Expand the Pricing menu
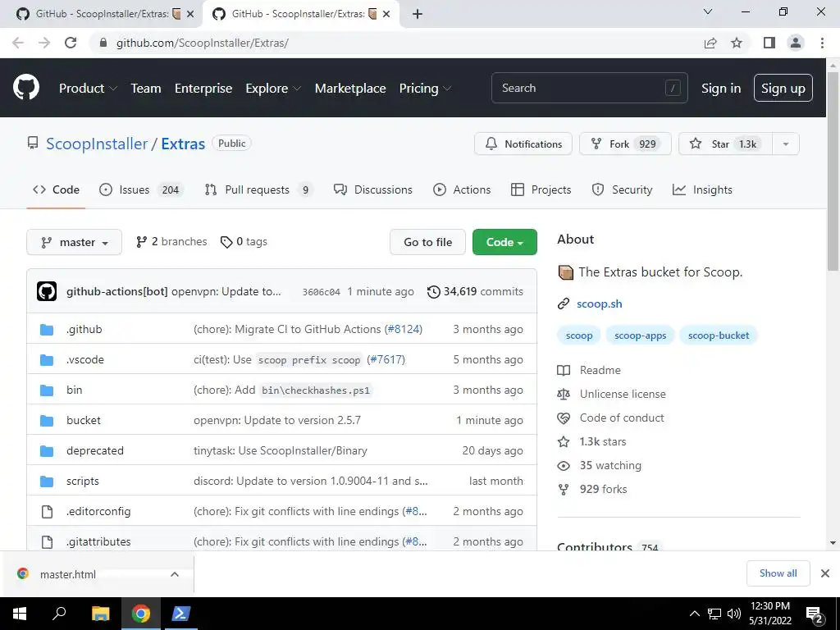Image resolution: width=840 pixels, height=630 pixels. [425, 89]
